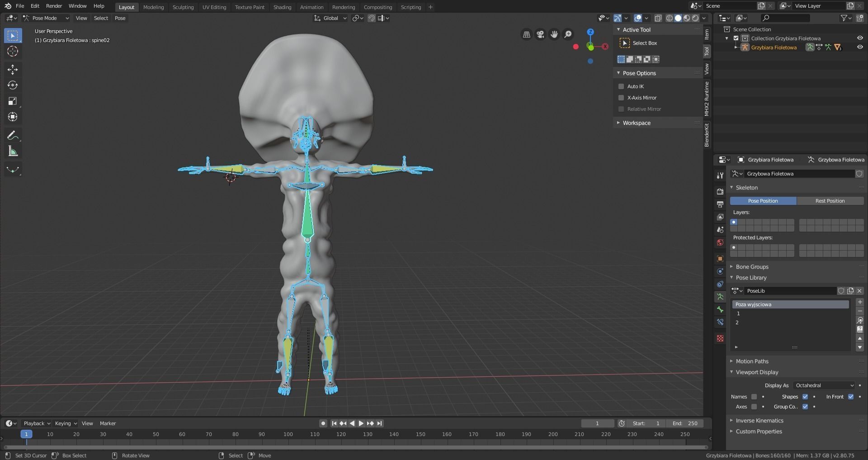Open the Pose menu in viewport header
The image size is (868, 460).
coord(120,18)
